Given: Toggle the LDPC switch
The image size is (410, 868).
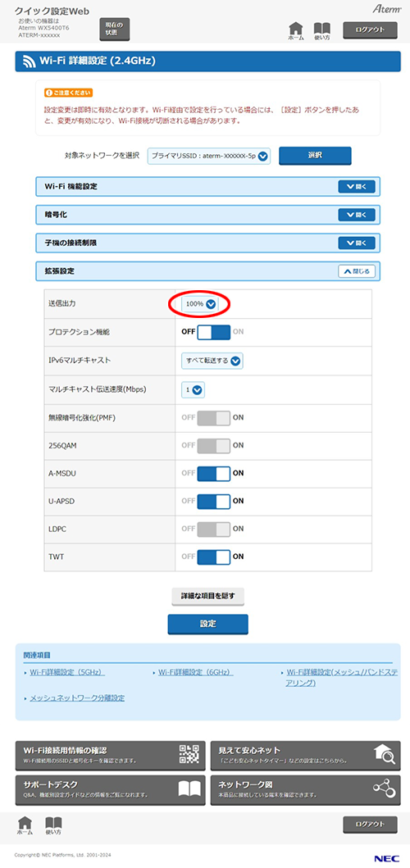Looking at the screenshot, I should point(213,529).
